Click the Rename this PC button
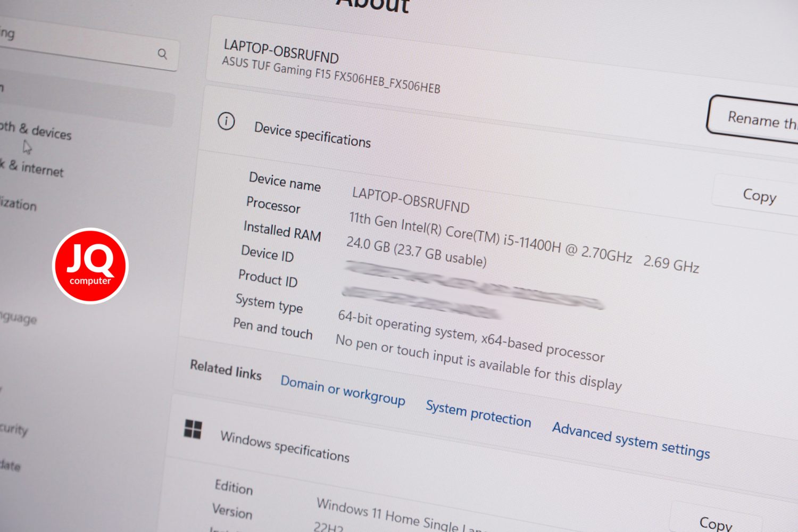This screenshot has width=798, height=532. (x=753, y=121)
